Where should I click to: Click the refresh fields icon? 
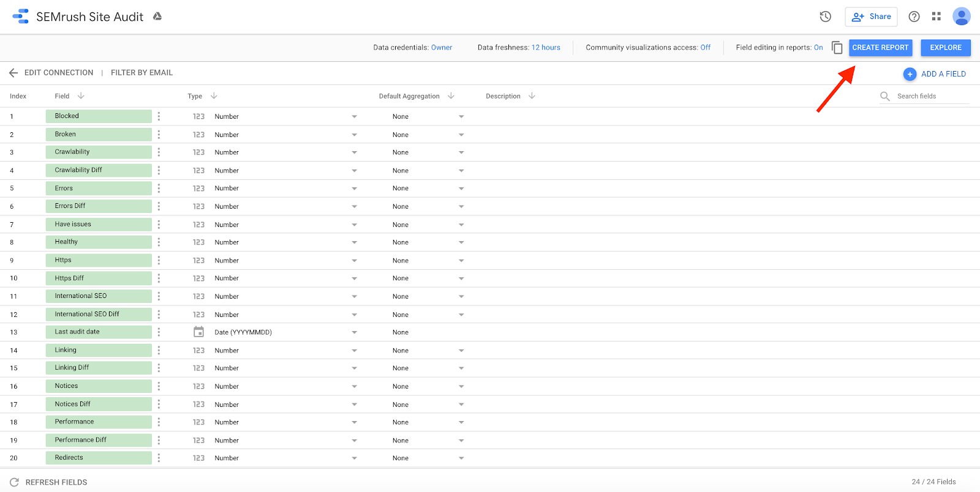tap(15, 482)
